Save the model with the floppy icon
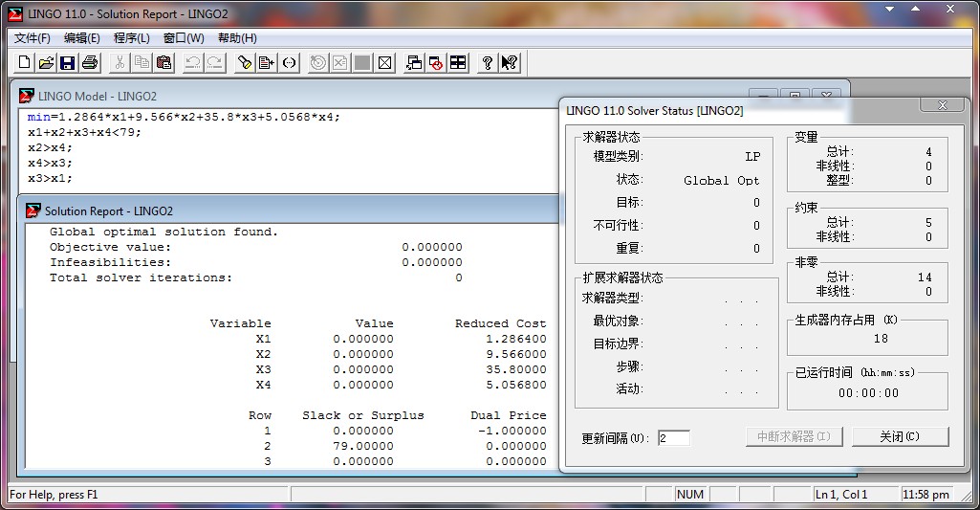 (x=68, y=62)
